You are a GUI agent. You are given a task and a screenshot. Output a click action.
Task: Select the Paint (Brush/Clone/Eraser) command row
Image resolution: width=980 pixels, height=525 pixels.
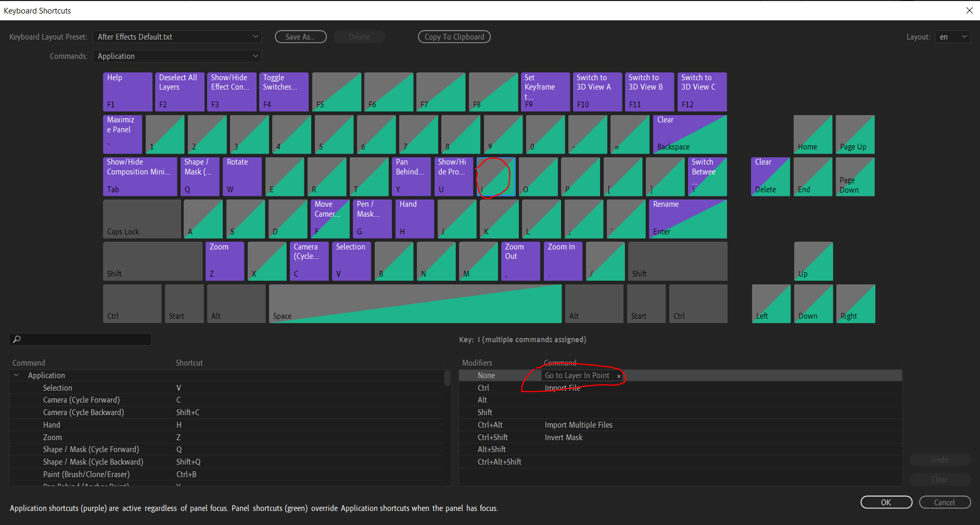tap(227, 474)
